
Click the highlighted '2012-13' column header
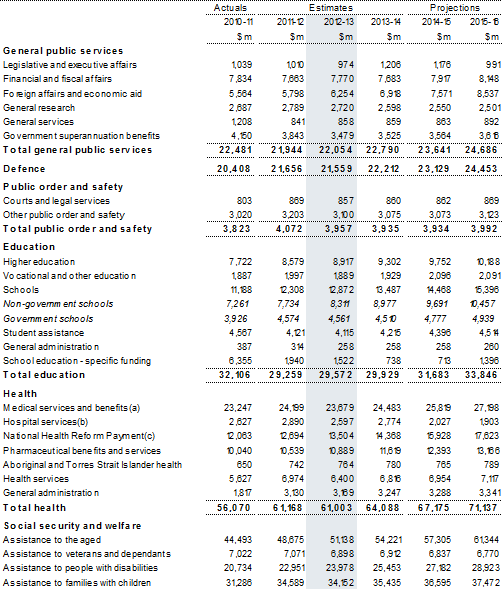click(339, 22)
